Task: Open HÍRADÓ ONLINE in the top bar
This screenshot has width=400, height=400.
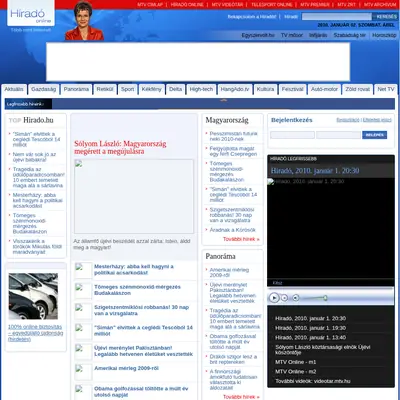Action: pyautogui.click(x=187, y=5)
